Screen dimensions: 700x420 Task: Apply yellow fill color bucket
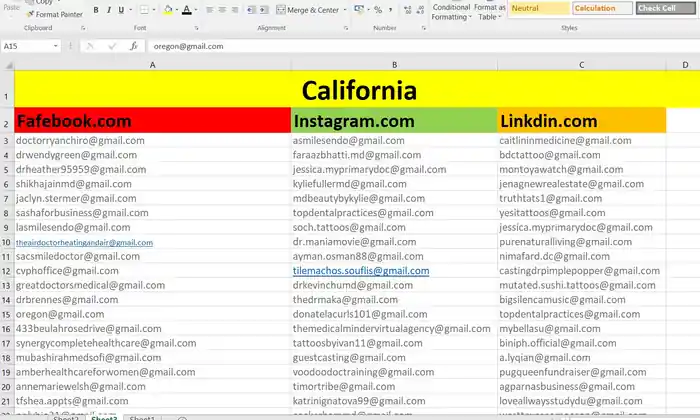[168, 10]
